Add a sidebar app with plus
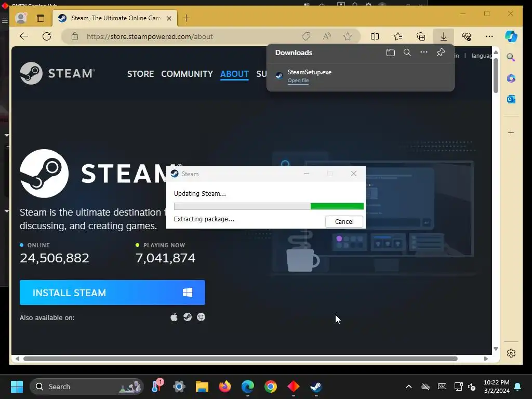 511,132
